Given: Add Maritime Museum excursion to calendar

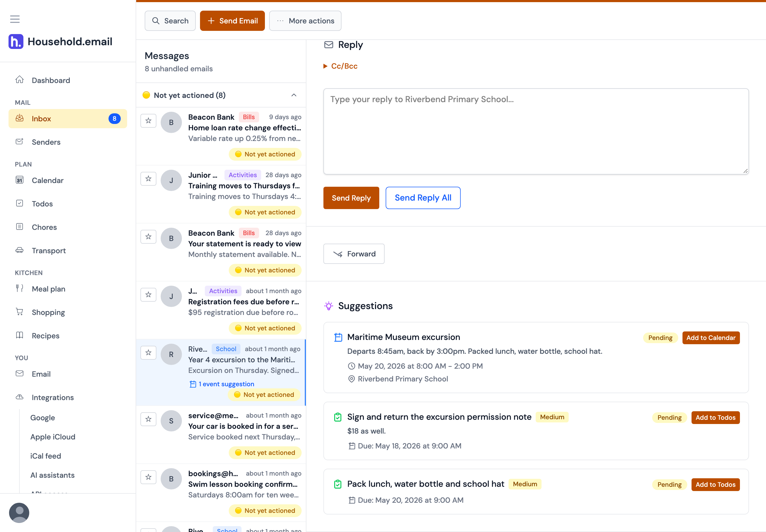Looking at the screenshot, I should coord(711,338).
